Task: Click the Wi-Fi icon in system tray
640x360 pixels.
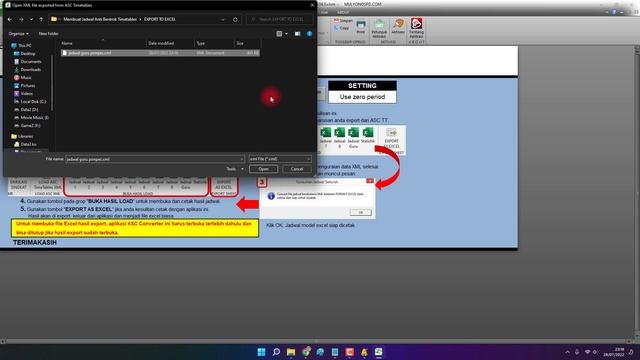Action: tap(588, 352)
